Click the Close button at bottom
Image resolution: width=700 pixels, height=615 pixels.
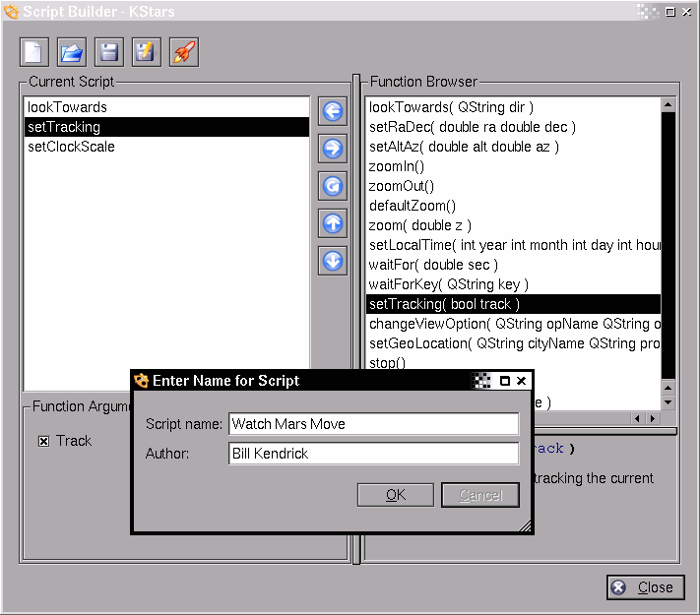tap(645, 587)
